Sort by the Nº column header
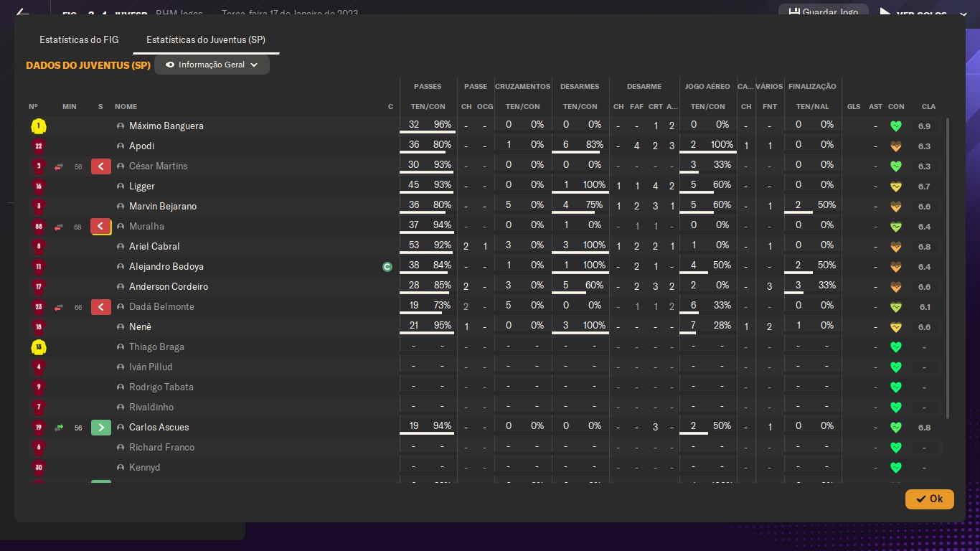Screen dimensions: 980x551 point(33,107)
